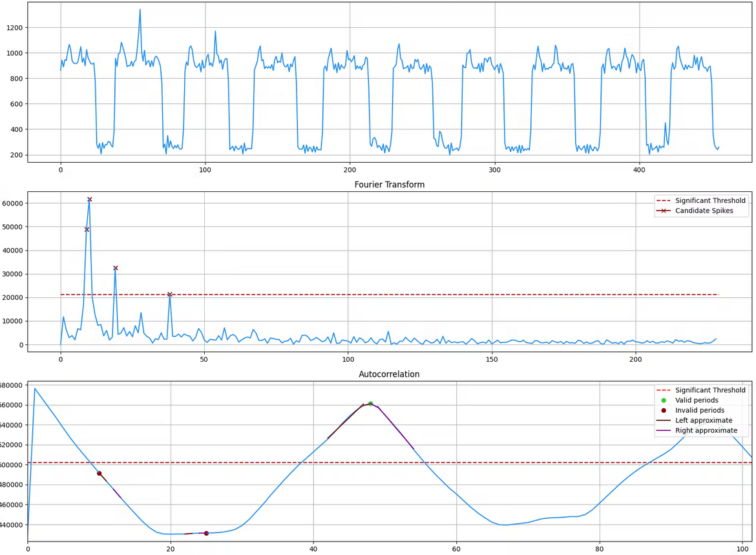Image resolution: width=756 pixels, height=555 pixels.
Task: Click the red dashed threshold line in Fourier plot
Action: 388,295
